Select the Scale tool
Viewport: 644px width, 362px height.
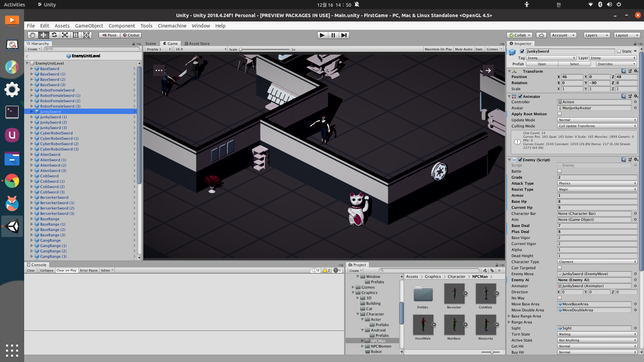coord(65,35)
